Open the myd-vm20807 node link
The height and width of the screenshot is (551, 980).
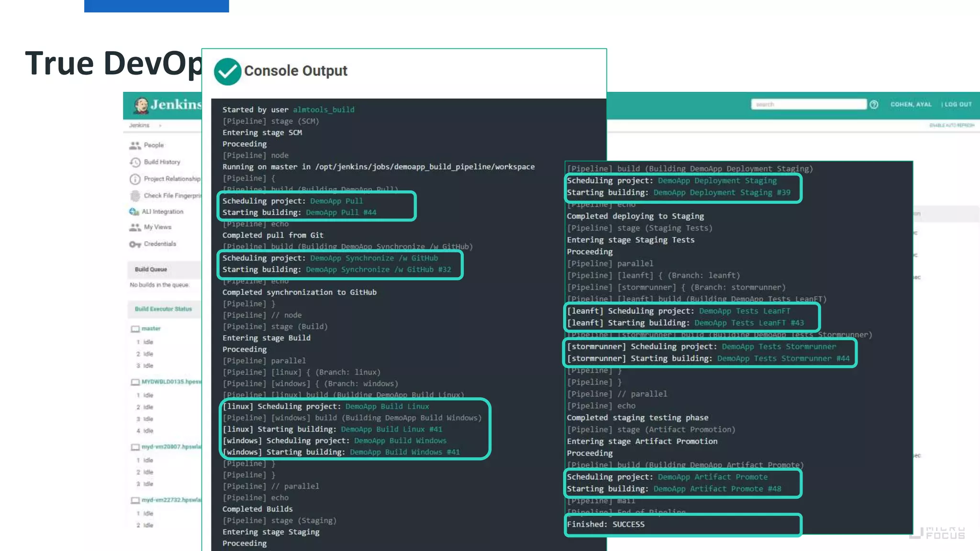(171, 447)
